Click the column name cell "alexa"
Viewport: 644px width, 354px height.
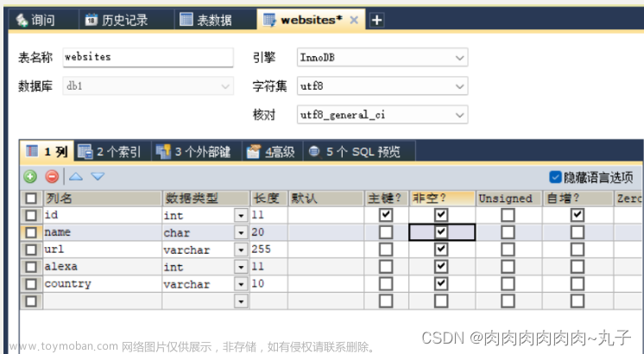[x=103, y=267]
